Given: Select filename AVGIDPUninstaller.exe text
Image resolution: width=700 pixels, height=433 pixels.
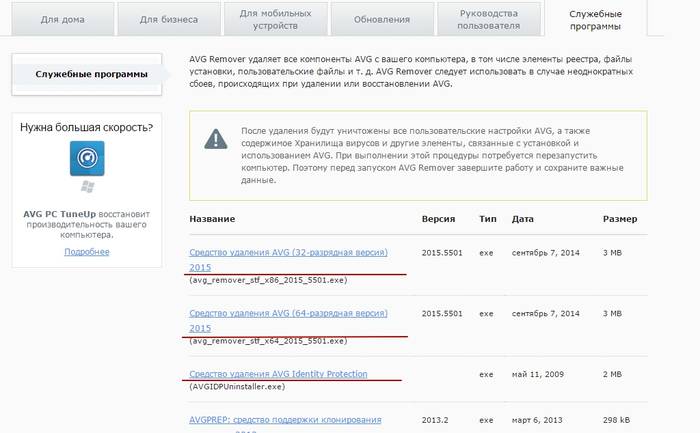Looking at the screenshot, I should [x=237, y=387].
